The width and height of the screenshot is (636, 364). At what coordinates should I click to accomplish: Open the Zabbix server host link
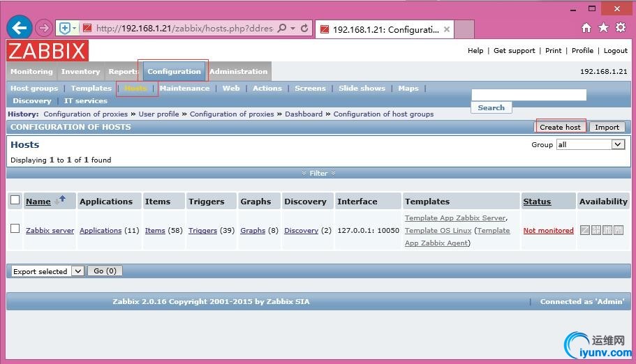(x=50, y=230)
